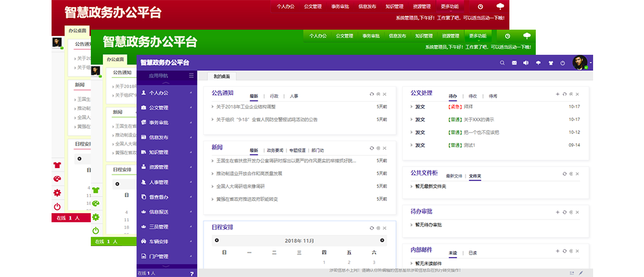This screenshot has width=644, height=277.
Task: Click the hamburger menu icon beside 应用导航
Action: pos(191,75)
